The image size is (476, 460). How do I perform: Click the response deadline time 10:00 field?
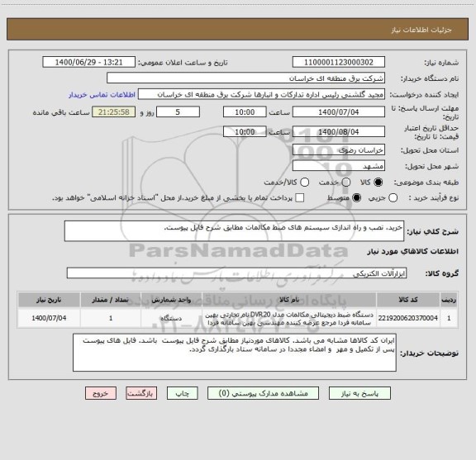[245, 112]
